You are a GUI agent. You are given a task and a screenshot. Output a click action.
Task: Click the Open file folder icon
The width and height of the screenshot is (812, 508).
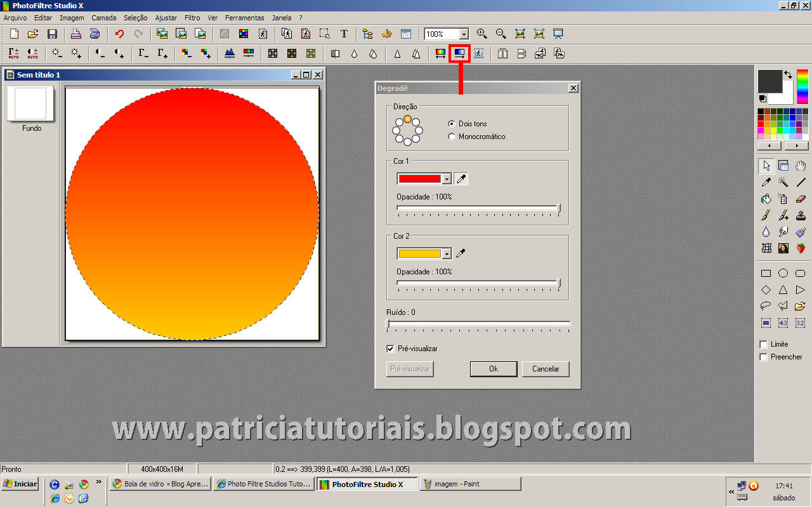[x=33, y=34]
